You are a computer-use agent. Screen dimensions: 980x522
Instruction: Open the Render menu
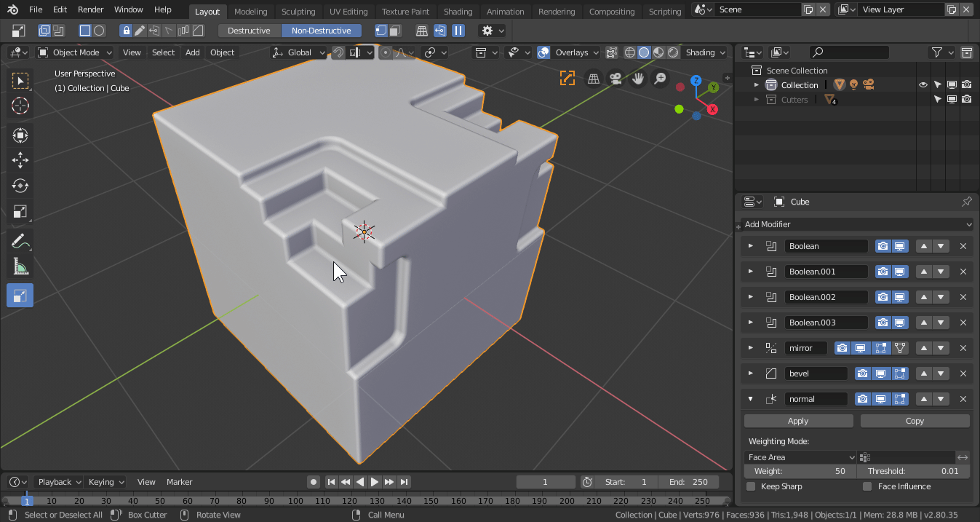tap(90, 9)
